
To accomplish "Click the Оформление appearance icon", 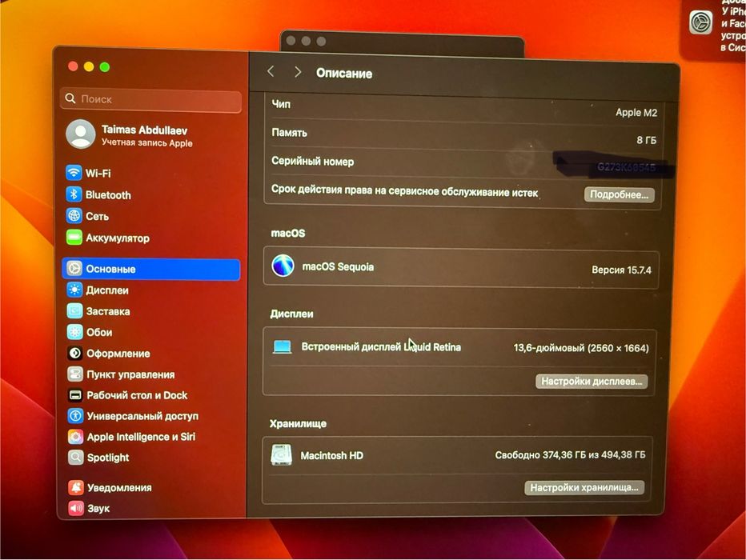I will click(75, 354).
